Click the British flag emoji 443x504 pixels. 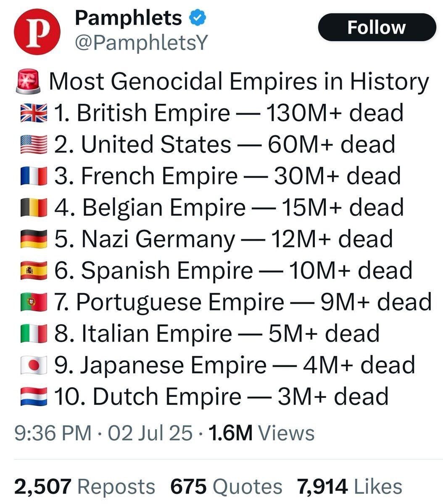34,113
